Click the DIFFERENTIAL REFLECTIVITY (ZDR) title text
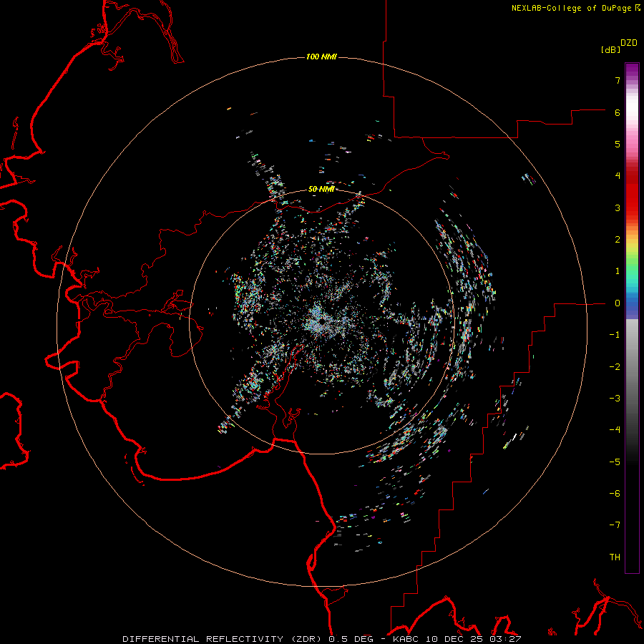The height and width of the screenshot is (644, 644). point(223,639)
